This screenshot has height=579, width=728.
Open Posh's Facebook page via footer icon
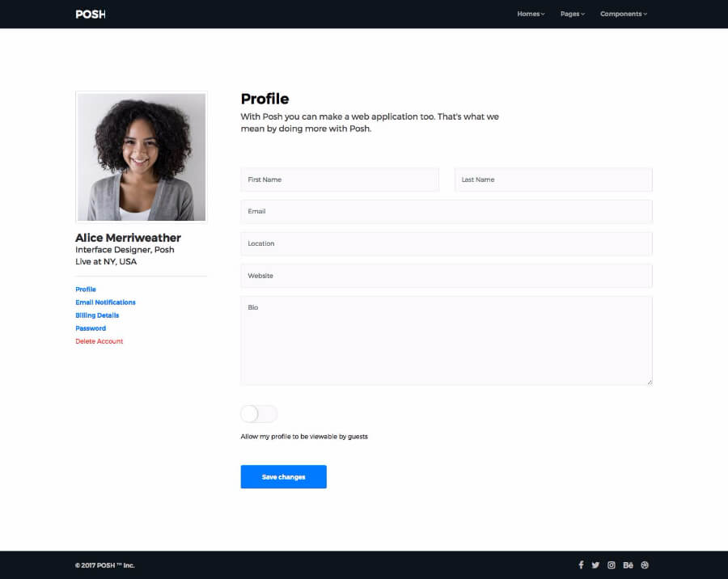click(x=581, y=565)
